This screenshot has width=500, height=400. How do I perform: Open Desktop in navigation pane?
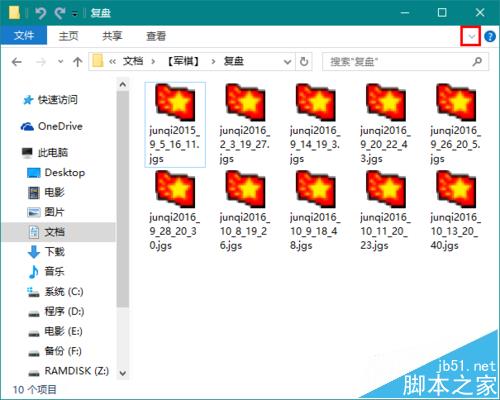[x=65, y=173]
